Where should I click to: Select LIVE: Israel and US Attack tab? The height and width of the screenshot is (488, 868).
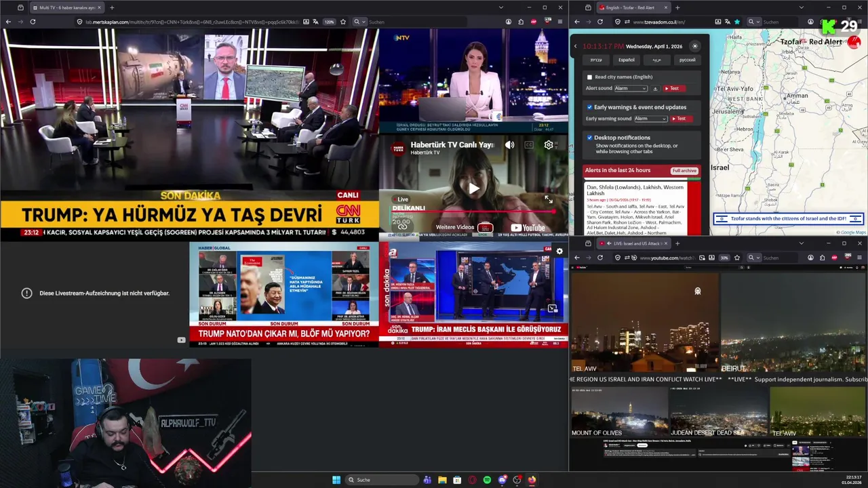pos(633,243)
